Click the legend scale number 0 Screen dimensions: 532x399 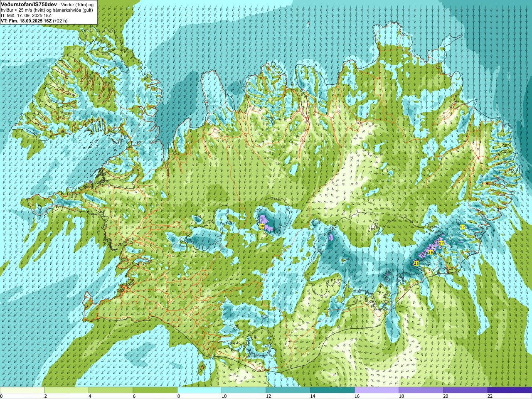[x=1, y=396]
